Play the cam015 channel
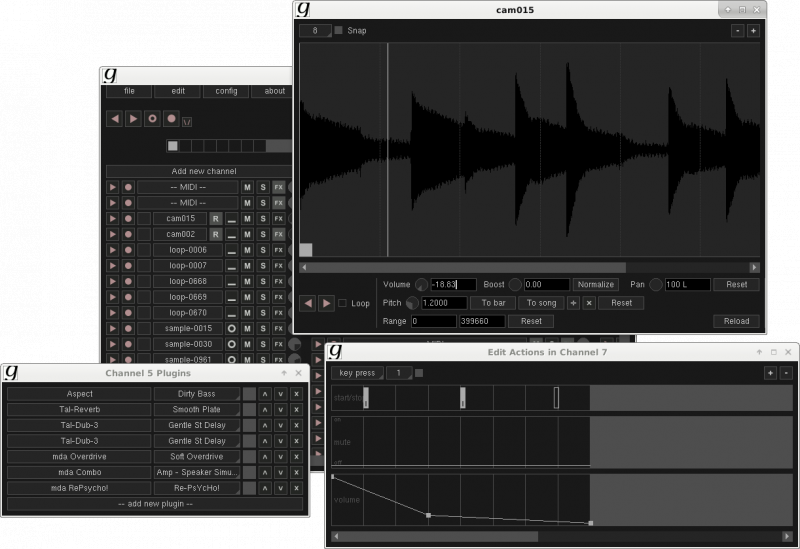 [112, 218]
